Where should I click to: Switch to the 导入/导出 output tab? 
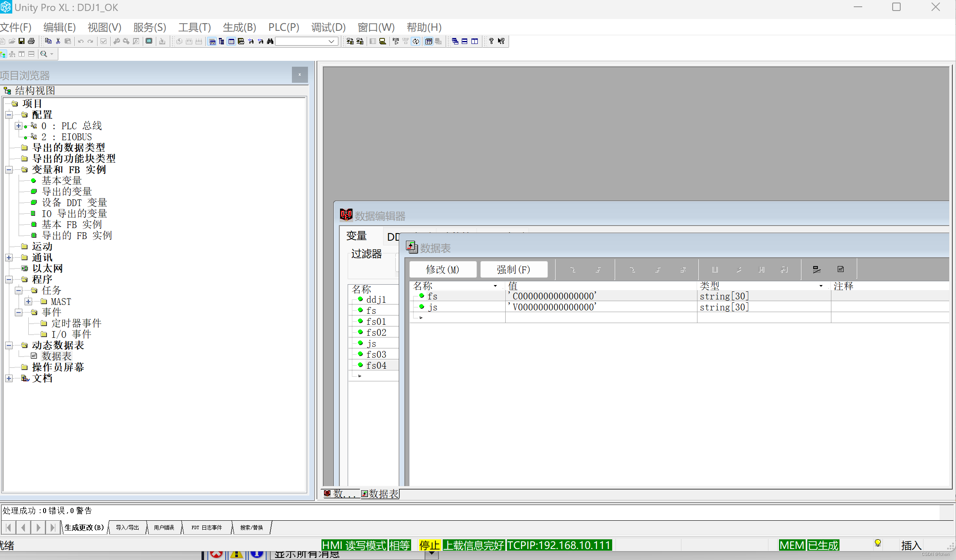(x=127, y=527)
